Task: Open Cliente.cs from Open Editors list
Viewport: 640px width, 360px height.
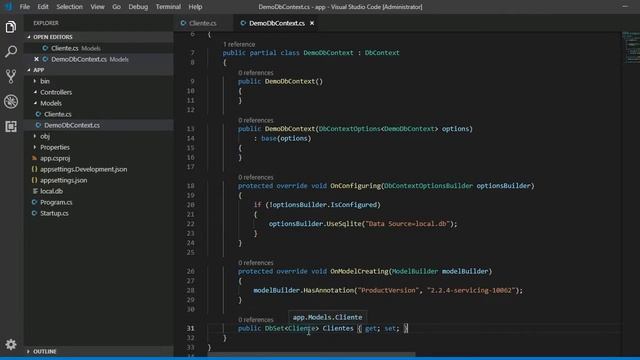Action: point(99,48)
